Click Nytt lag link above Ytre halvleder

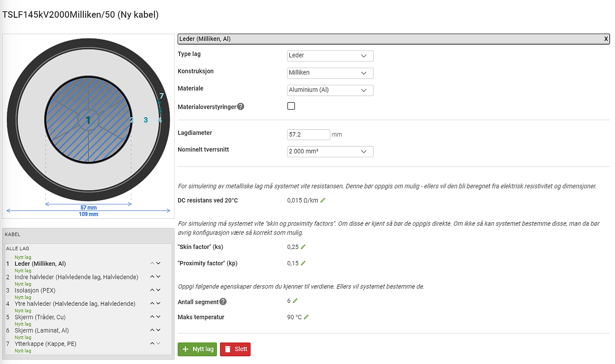[23, 297]
